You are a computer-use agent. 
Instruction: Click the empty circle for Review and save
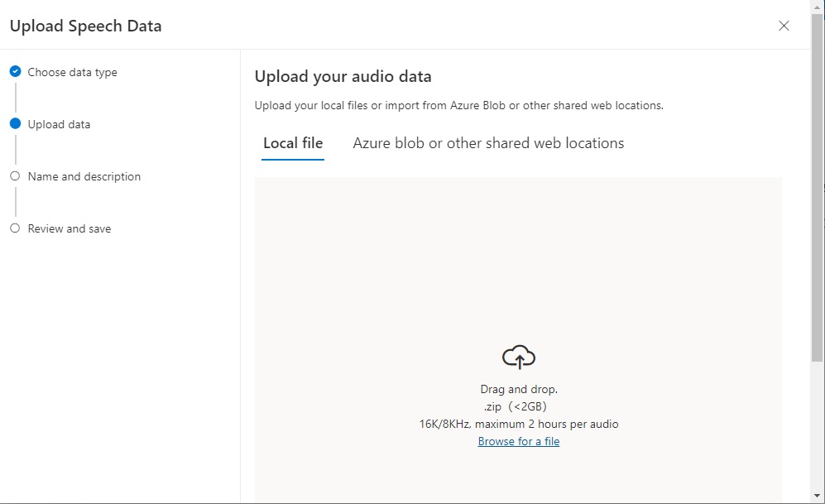pyautogui.click(x=15, y=228)
